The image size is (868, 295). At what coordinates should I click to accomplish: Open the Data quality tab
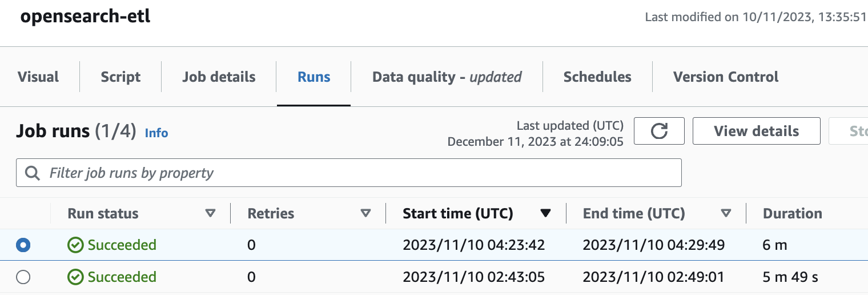point(447,77)
